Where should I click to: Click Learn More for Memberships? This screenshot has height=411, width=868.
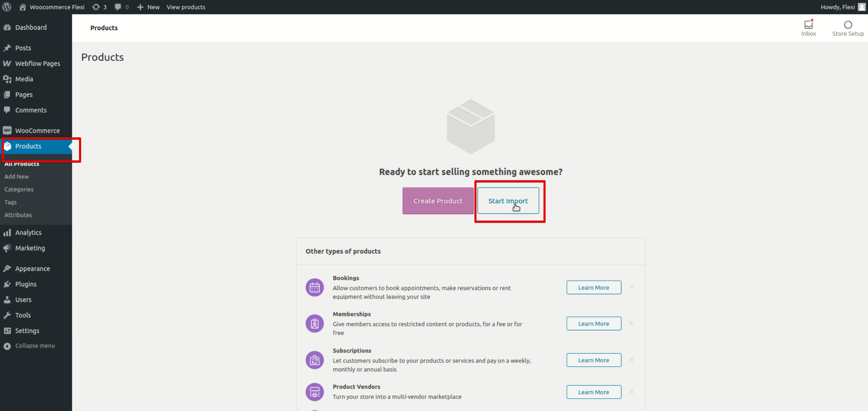pos(594,324)
